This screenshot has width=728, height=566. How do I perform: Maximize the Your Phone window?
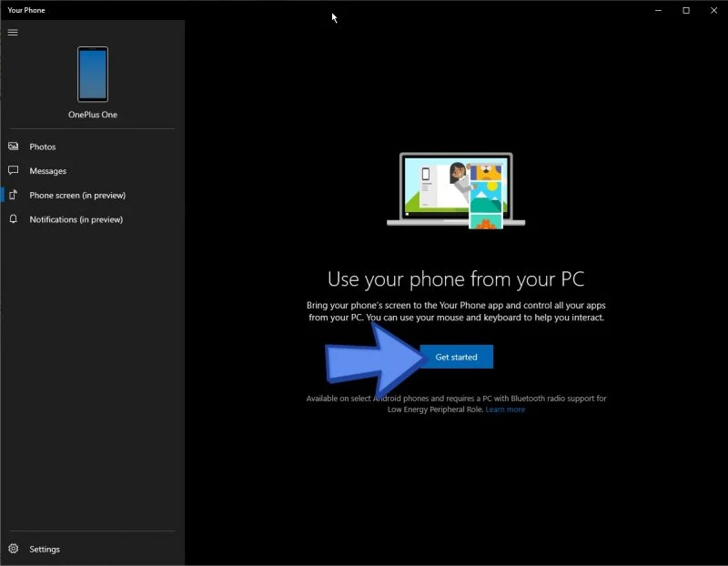tap(685, 10)
